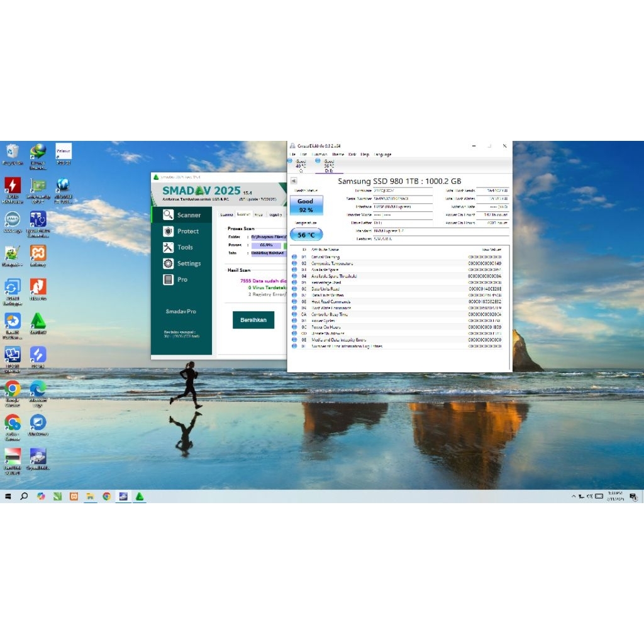The image size is (644, 644).
Task: Click the back arrow in CrystalDiskInfo
Action: tap(293, 180)
